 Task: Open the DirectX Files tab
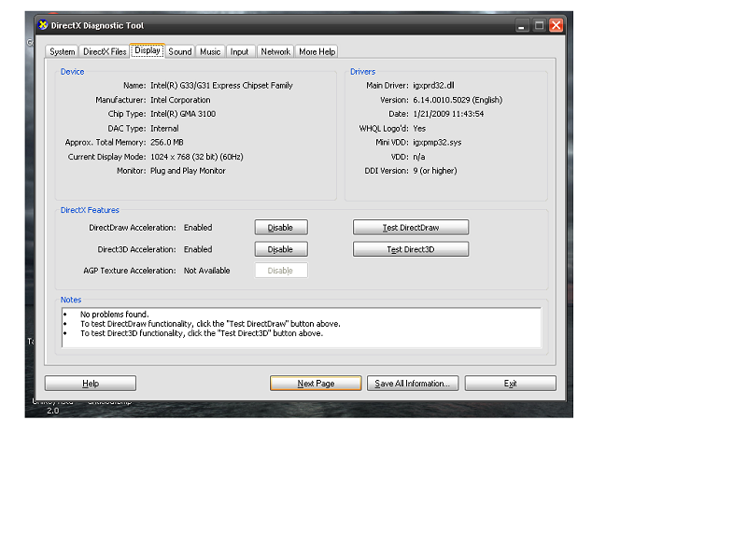coord(105,51)
